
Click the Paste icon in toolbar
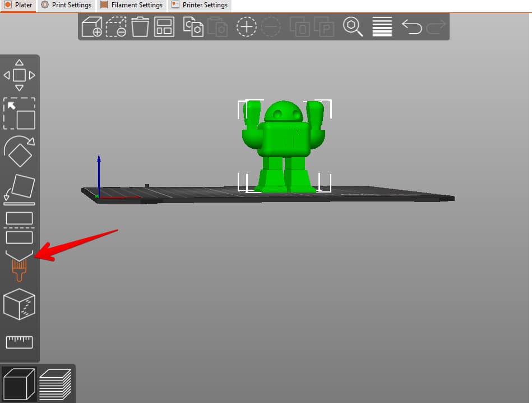pos(217,26)
